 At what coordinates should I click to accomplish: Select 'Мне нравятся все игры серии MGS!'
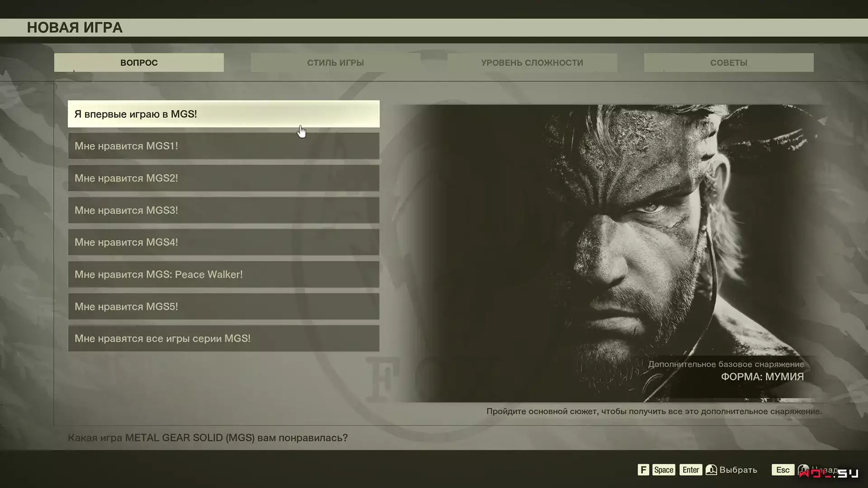pyautogui.click(x=224, y=338)
